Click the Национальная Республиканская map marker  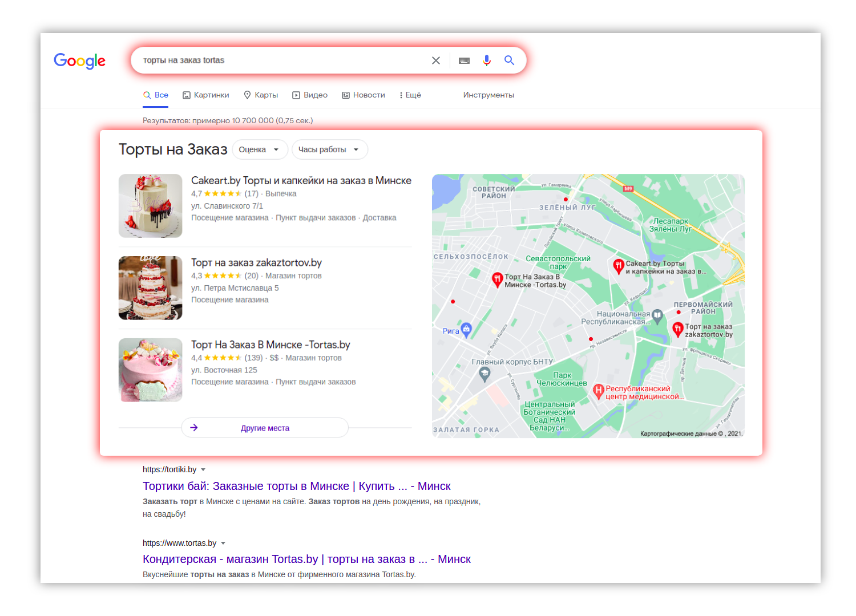coord(657,316)
